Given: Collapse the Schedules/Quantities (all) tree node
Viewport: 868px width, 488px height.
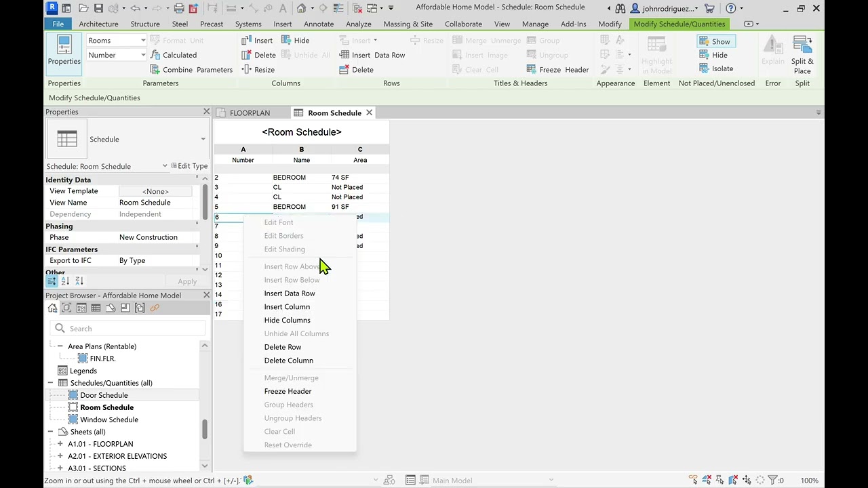Looking at the screenshot, I should point(50,383).
